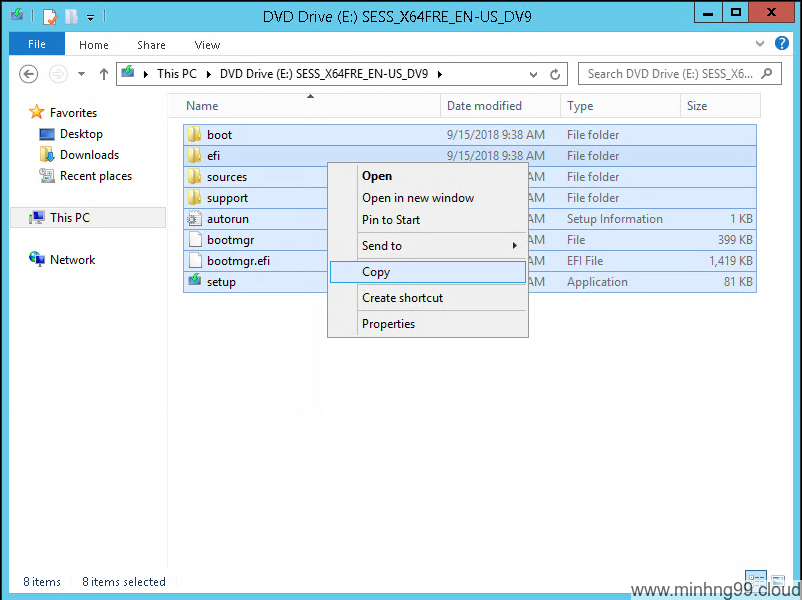Expand the ribbon with chevron

click(x=760, y=44)
